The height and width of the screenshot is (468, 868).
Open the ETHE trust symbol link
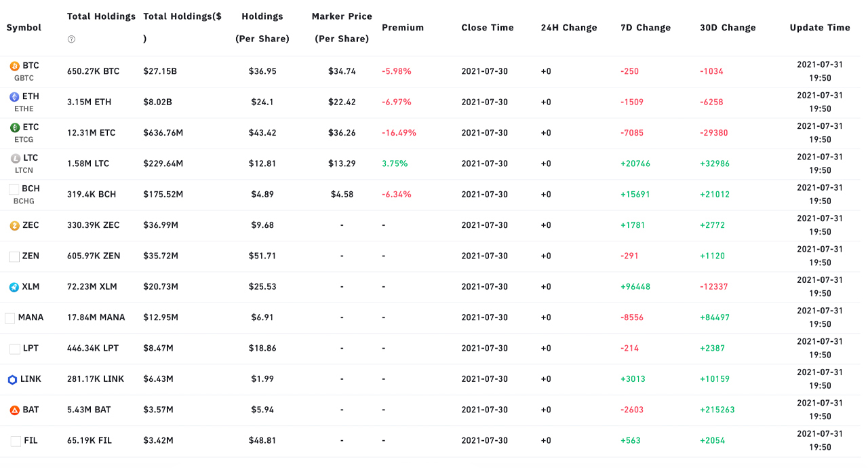(24, 109)
